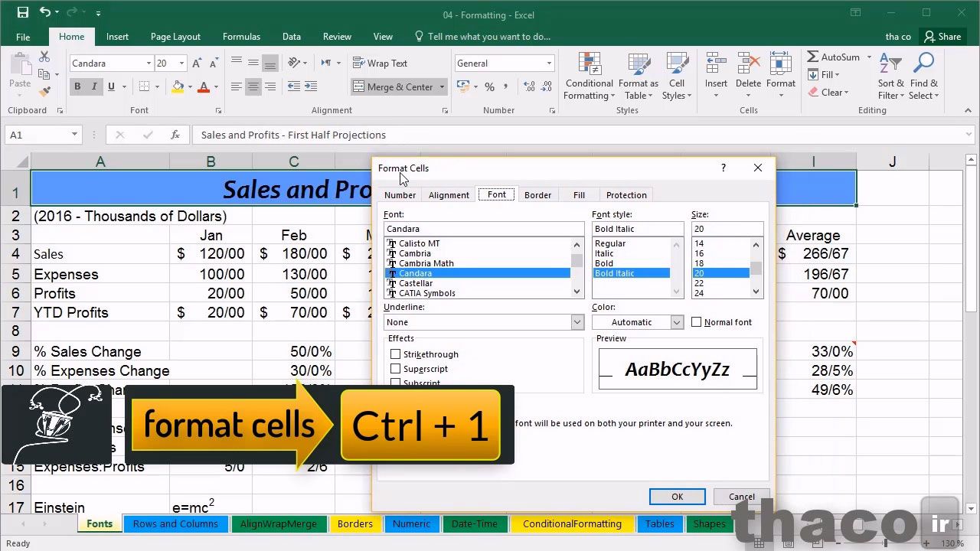Open Format as Table gallery
The image size is (980, 551).
(x=638, y=77)
